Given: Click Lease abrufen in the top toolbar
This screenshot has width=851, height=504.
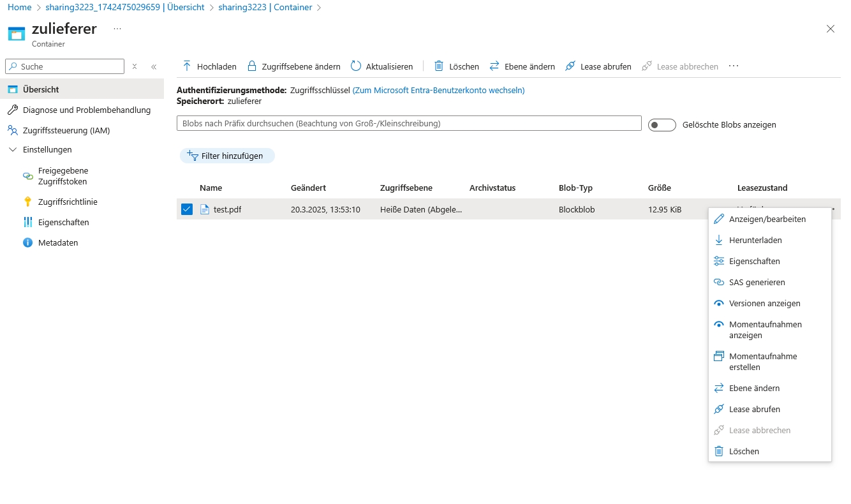Looking at the screenshot, I should pyautogui.click(x=598, y=66).
